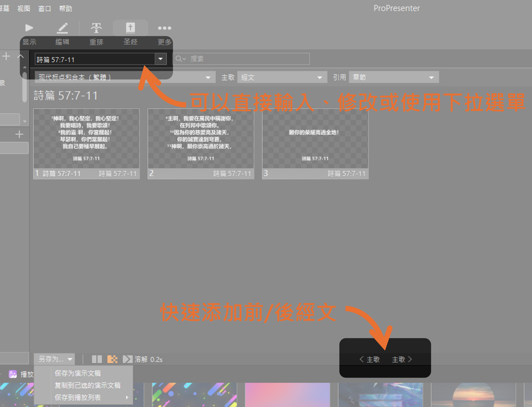Open the 詩篇 57:7-11 reference dropdown arrow
The width and height of the screenshot is (532, 407).
[160, 59]
